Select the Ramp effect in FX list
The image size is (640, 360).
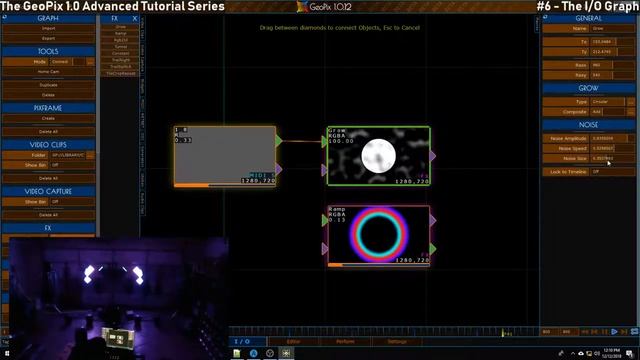[120, 33]
